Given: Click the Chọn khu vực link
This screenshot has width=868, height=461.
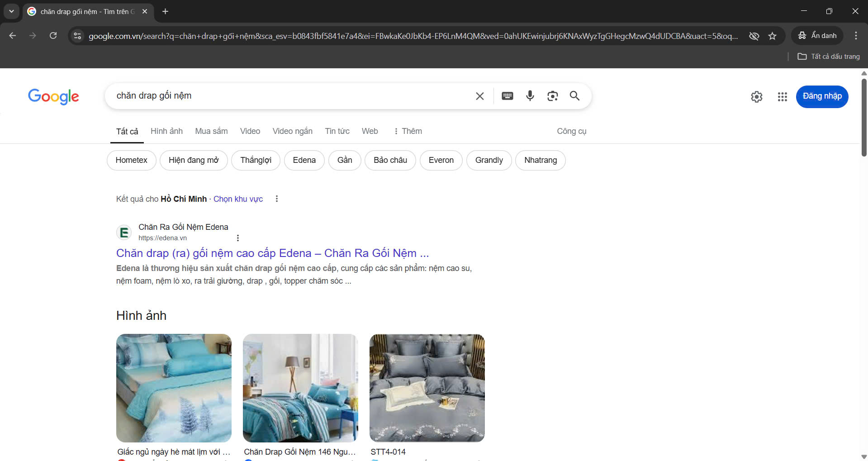Looking at the screenshot, I should click(238, 199).
